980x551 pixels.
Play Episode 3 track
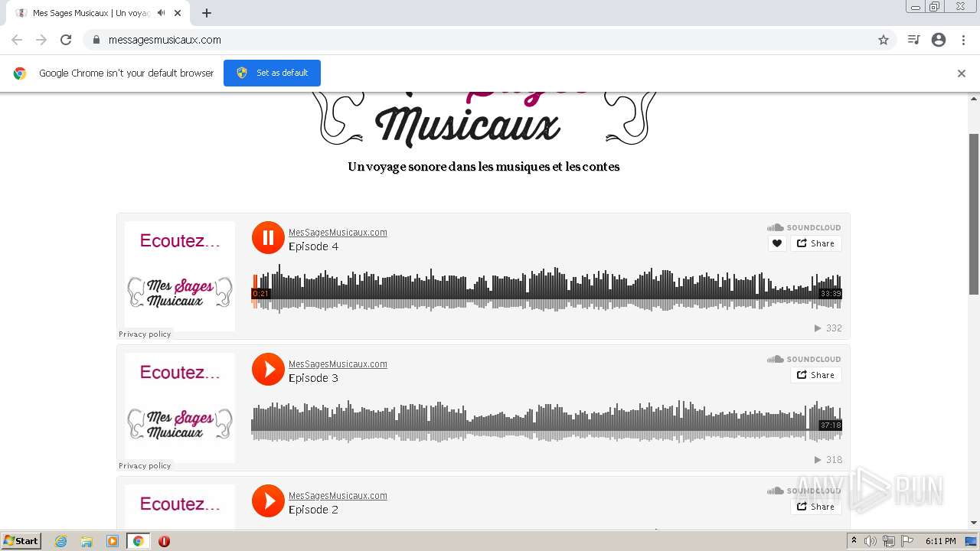pos(268,369)
